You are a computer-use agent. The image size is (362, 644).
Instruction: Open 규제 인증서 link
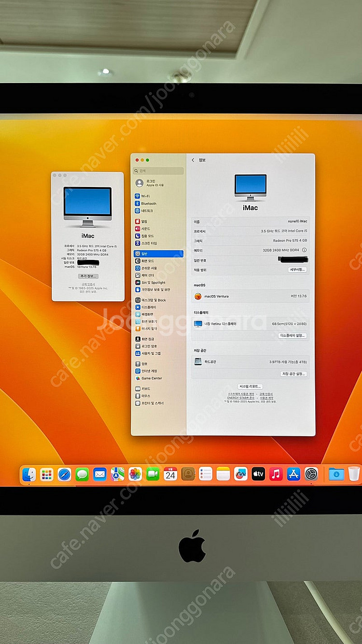(266, 394)
